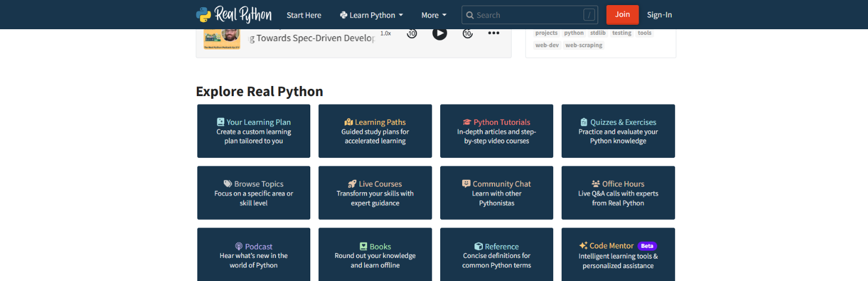Open the Code Mentor card

pos(618,255)
